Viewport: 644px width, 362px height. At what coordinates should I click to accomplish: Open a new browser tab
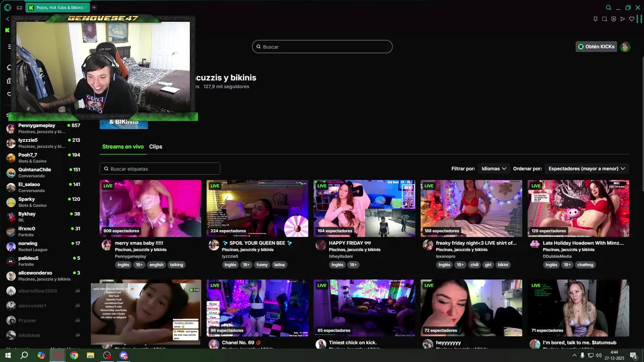[x=94, y=8]
